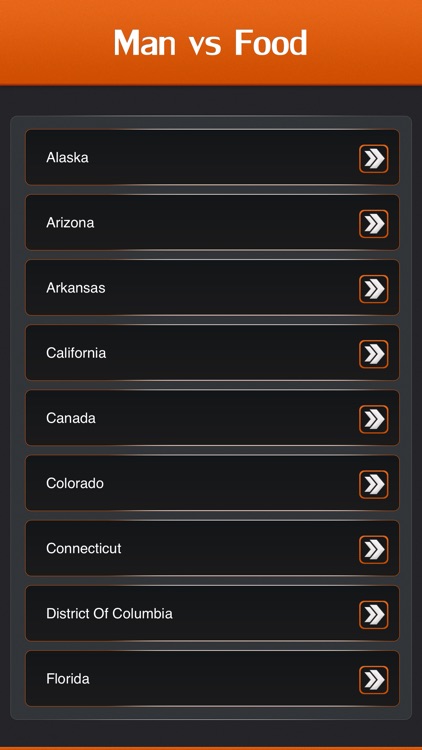Choose the Colorado text label
This screenshot has height=750, width=422.
(75, 483)
